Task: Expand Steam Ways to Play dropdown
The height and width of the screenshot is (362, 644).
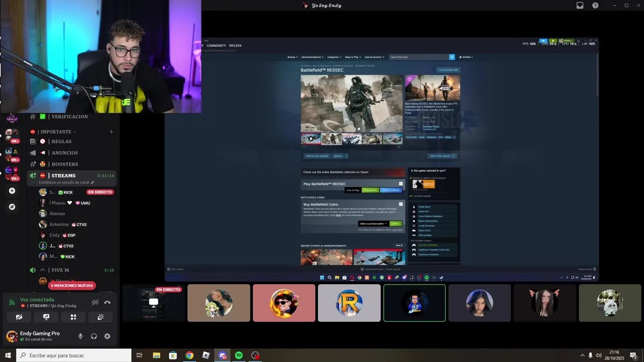Action: pyautogui.click(x=353, y=57)
